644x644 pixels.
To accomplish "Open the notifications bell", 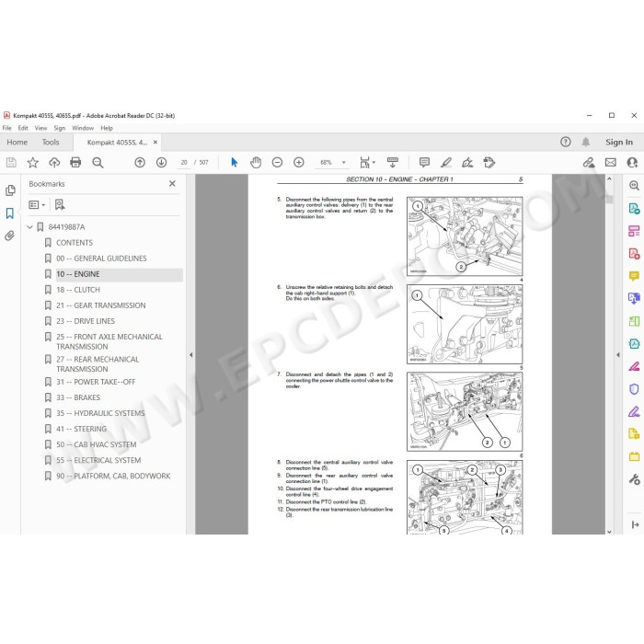I will [x=586, y=142].
